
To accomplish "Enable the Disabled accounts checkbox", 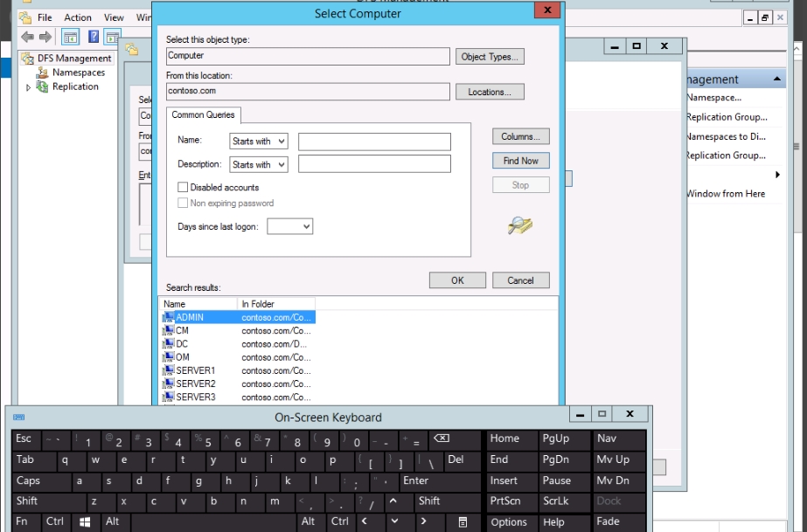I will point(183,188).
